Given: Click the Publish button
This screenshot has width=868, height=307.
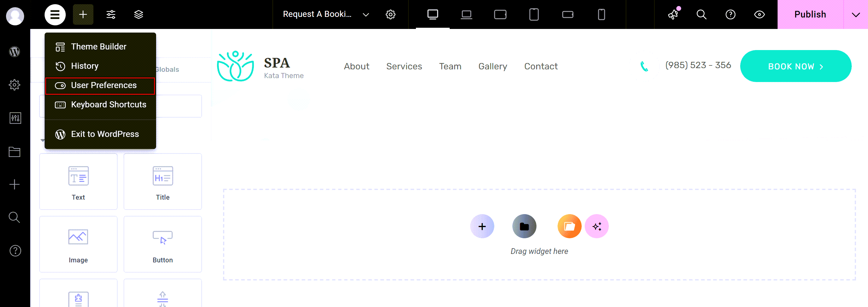Looking at the screenshot, I should 810,14.
